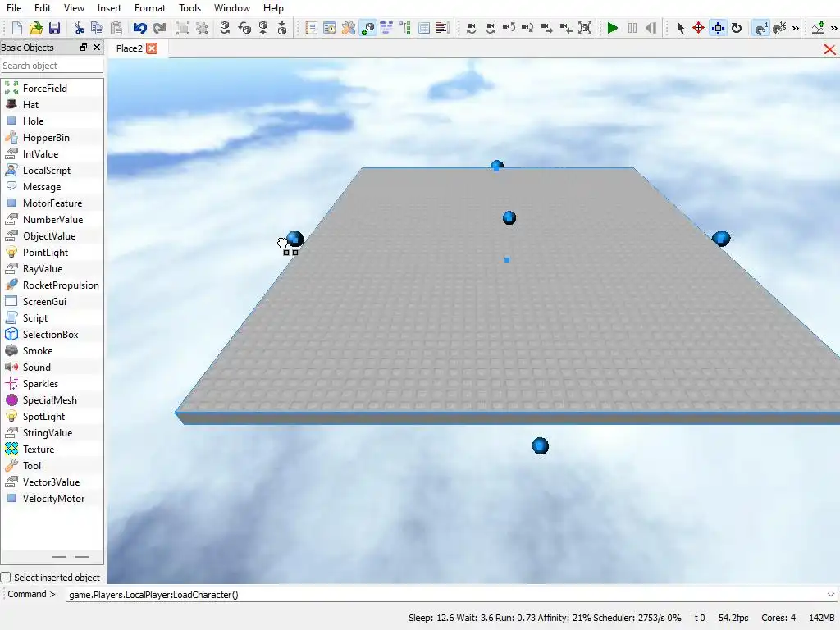Insert a VelocityMotor object
Screen dimensions: 840x630
(52, 499)
